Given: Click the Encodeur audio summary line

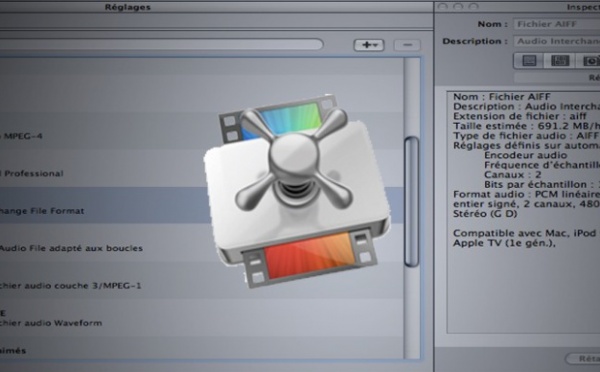Looking at the screenshot, I should (525, 155).
